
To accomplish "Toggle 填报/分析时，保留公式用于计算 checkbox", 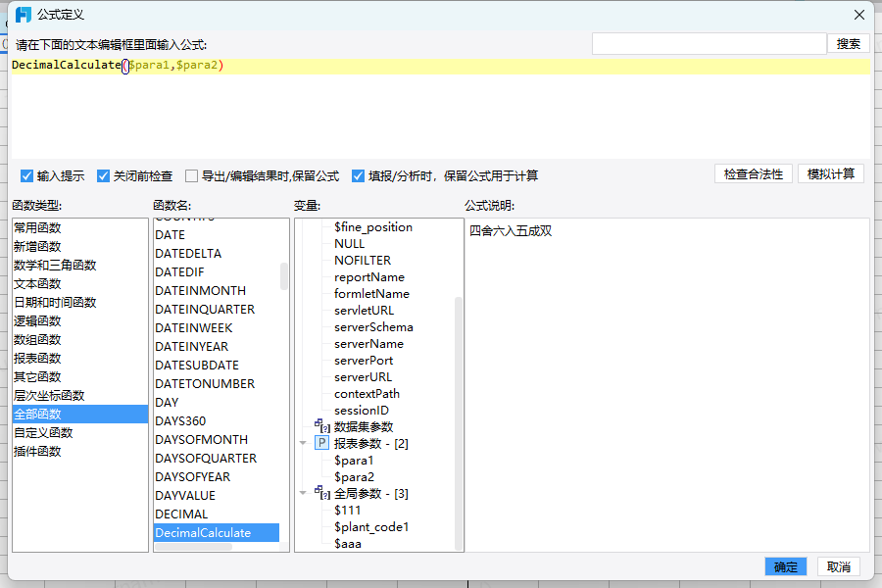I will coord(358,176).
